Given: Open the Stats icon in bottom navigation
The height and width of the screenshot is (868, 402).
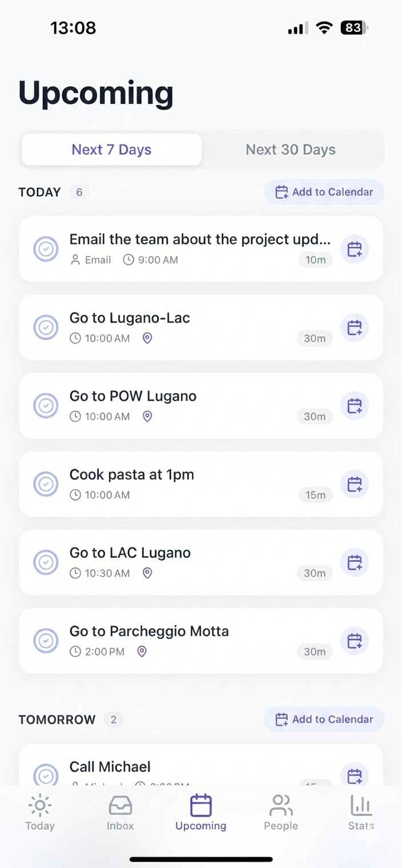Looking at the screenshot, I should click(361, 805).
